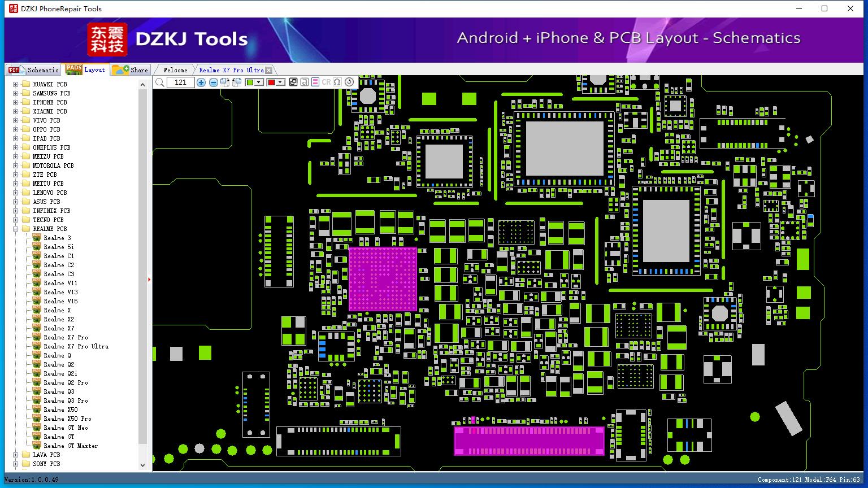Viewport: 868px width, 488px height.
Task: Switch to the Schematic tab
Action: 34,70
